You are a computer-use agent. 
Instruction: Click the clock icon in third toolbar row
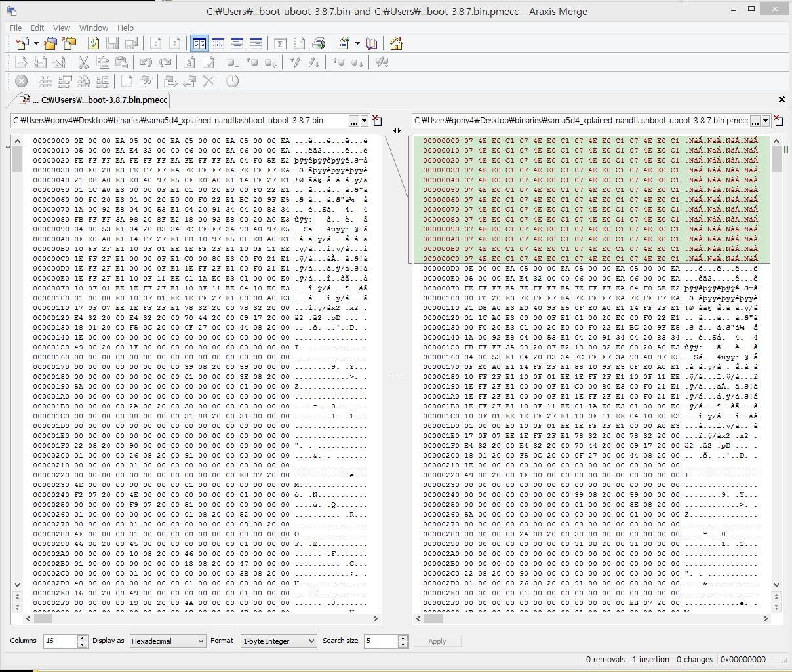click(x=232, y=81)
